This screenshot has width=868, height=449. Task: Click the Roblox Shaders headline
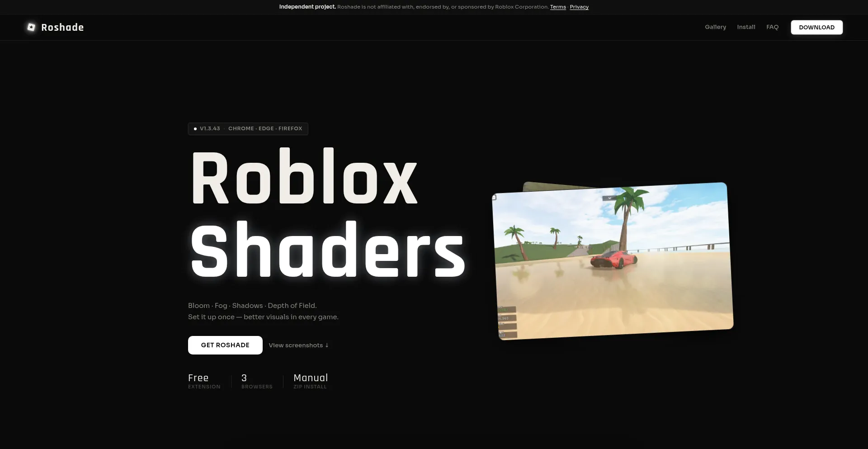point(327,213)
